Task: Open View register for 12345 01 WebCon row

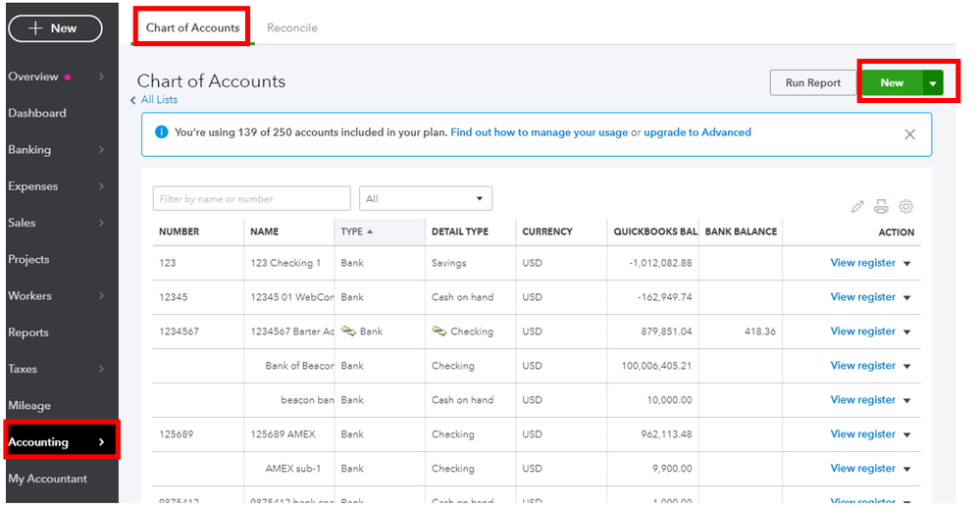Action: [x=862, y=297]
